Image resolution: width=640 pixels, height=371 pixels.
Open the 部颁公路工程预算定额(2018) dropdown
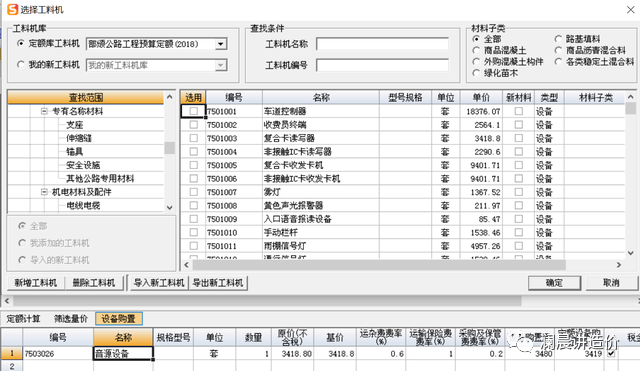[221, 44]
